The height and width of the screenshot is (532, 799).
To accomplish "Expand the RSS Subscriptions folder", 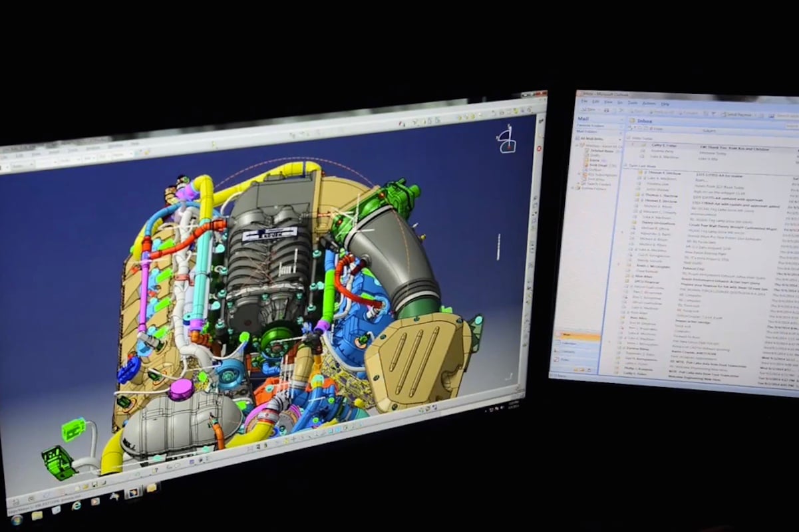I will tap(579, 174).
